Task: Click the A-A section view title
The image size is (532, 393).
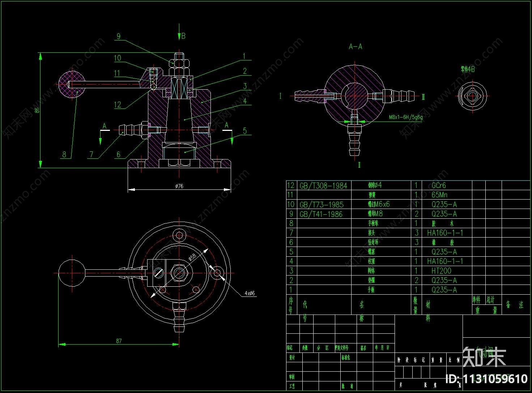Action: pyautogui.click(x=355, y=47)
